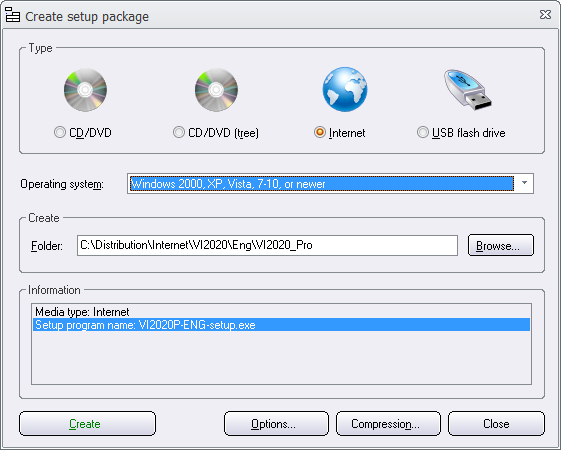Click the Close button at bottom

click(x=496, y=424)
